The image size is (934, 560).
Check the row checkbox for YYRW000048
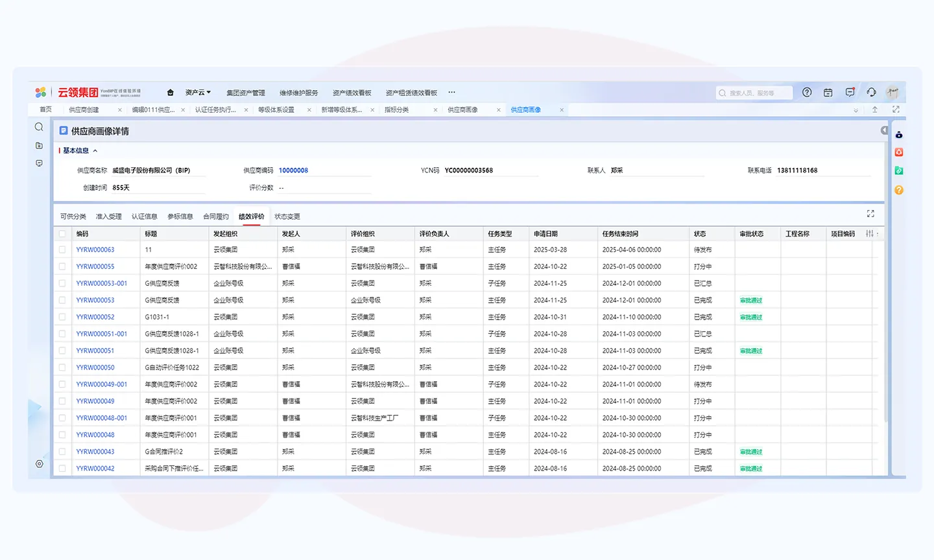click(x=62, y=435)
